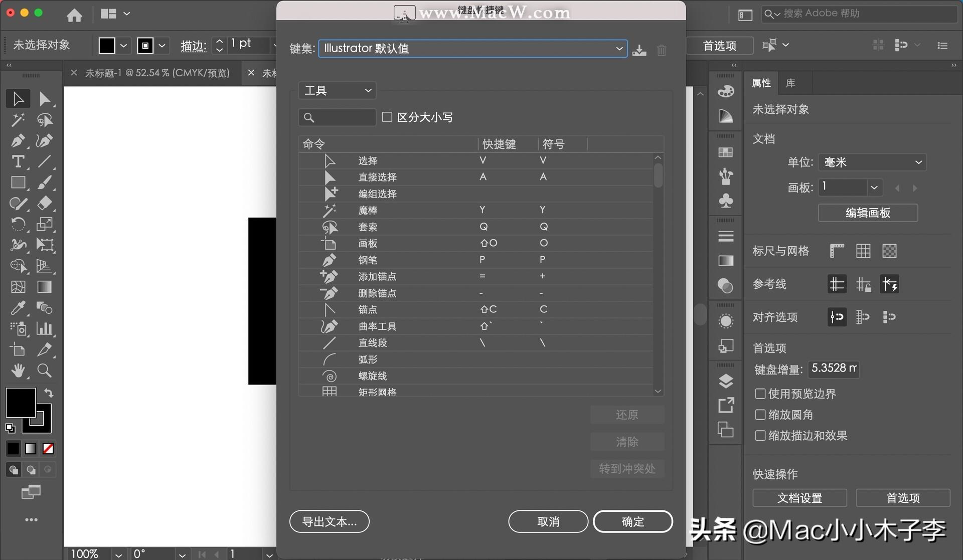The height and width of the screenshot is (560, 963).
Task: Open the fill color dropdown arrow
Action: tap(123, 46)
